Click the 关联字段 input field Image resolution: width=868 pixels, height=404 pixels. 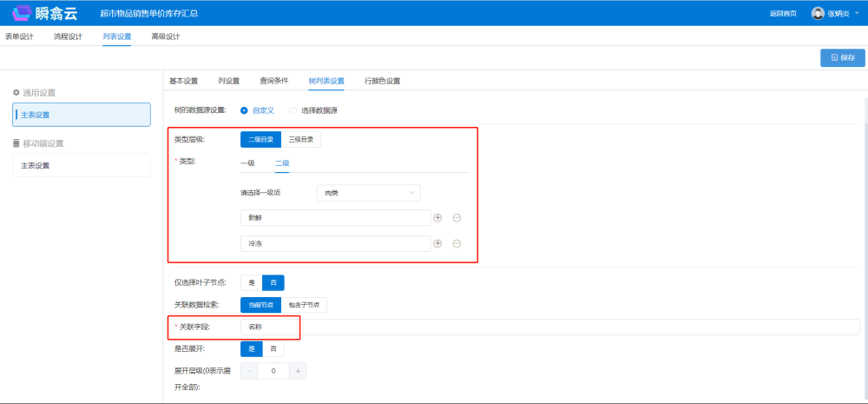549,327
